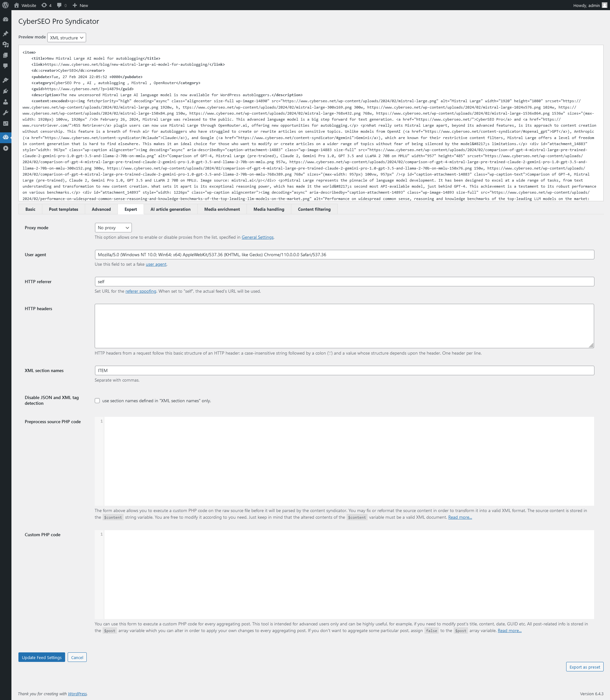
Task: Click the Export as preset button
Action: tap(585, 667)
